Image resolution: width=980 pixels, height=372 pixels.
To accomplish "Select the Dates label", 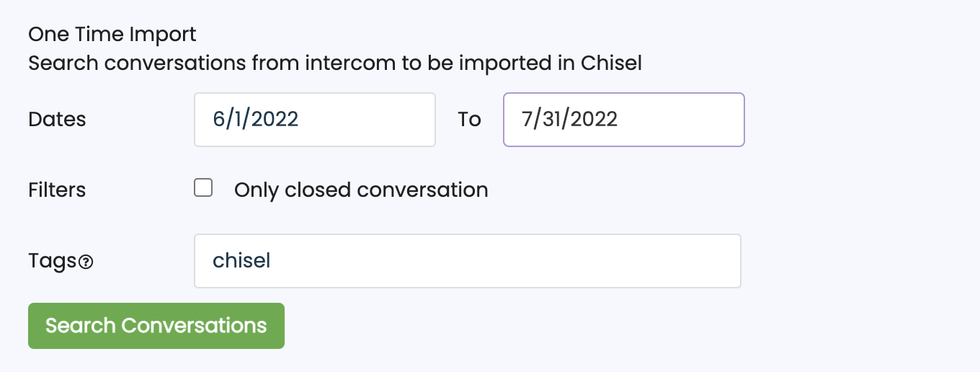I will 57,120.
